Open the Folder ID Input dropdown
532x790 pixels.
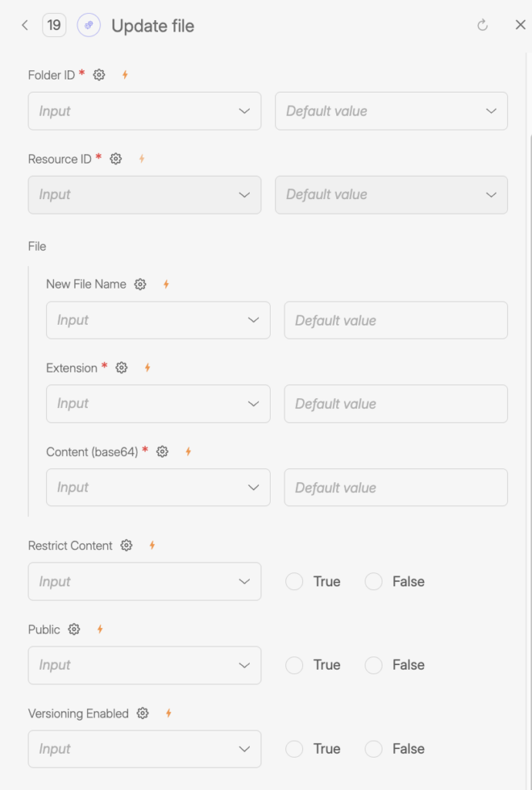144,111
